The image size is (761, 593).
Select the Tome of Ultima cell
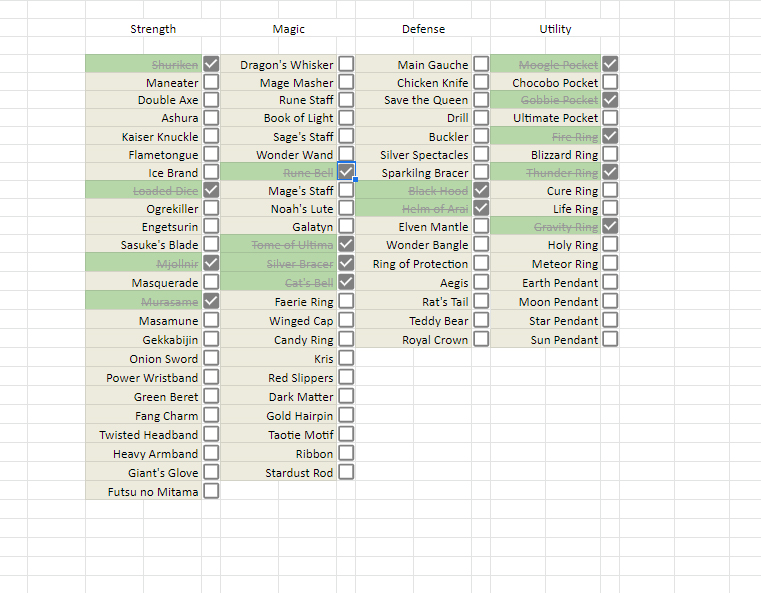[x=279, y=245]
